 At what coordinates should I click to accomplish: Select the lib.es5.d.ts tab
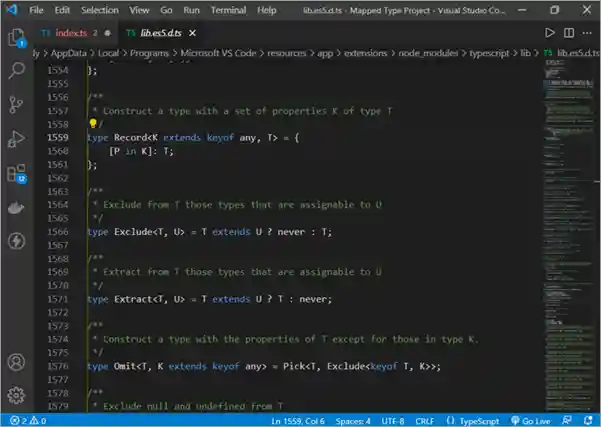pyautogui.click(x=161, y=33)
